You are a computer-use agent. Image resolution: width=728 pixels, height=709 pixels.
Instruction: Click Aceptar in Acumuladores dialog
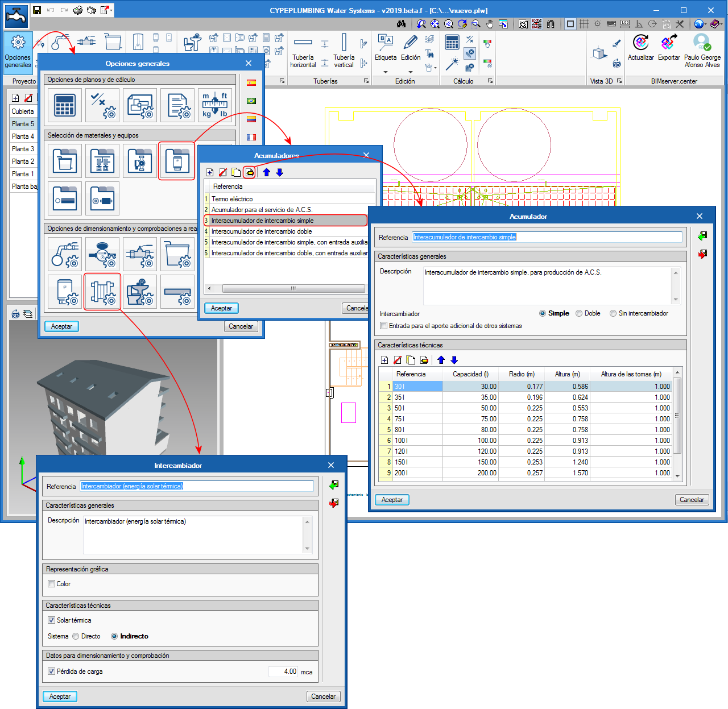tap(221, 308)
